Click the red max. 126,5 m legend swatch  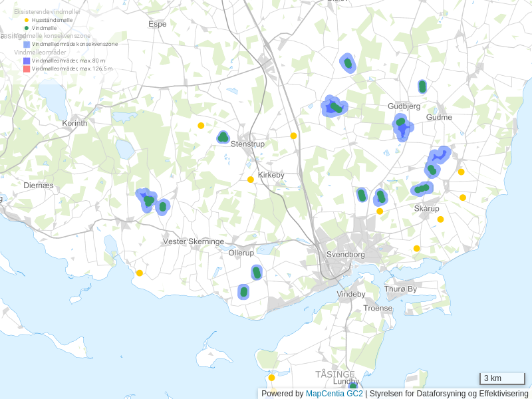(27, 68)
